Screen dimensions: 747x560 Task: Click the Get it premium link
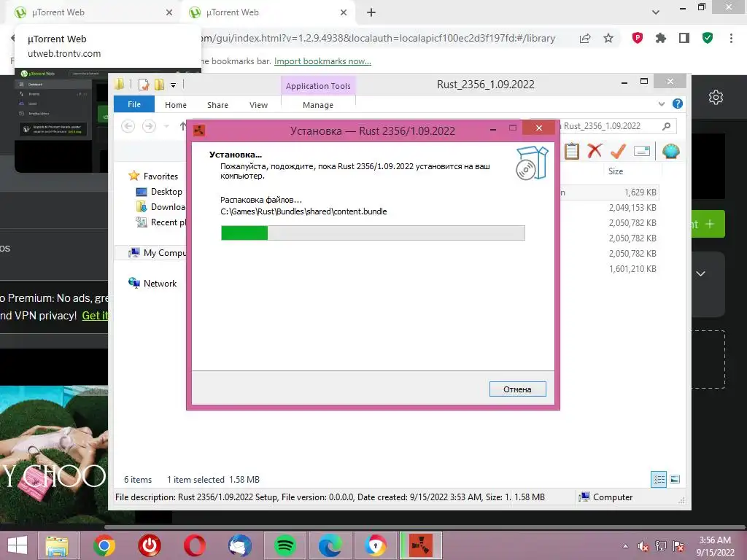(96, 315)
